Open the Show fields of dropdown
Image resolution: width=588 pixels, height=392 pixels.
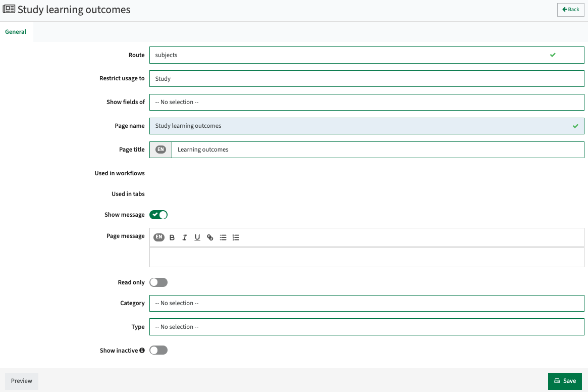367,102
